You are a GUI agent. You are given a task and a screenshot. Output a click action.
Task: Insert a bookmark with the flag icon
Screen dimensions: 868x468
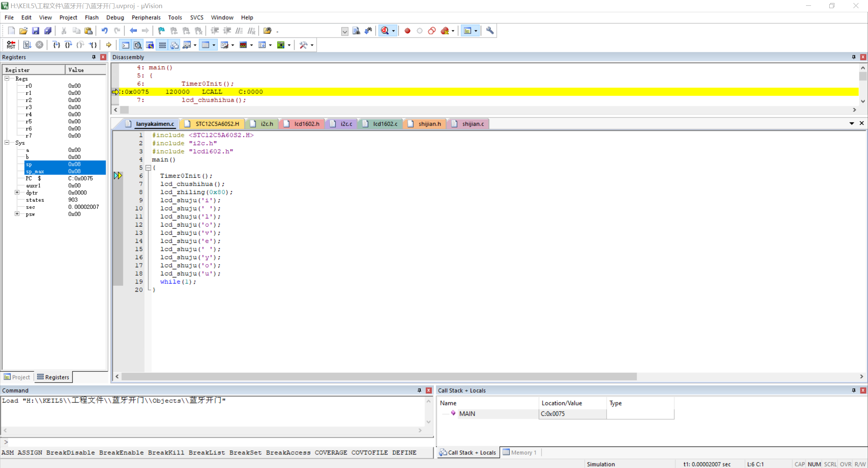click(161, 31)
